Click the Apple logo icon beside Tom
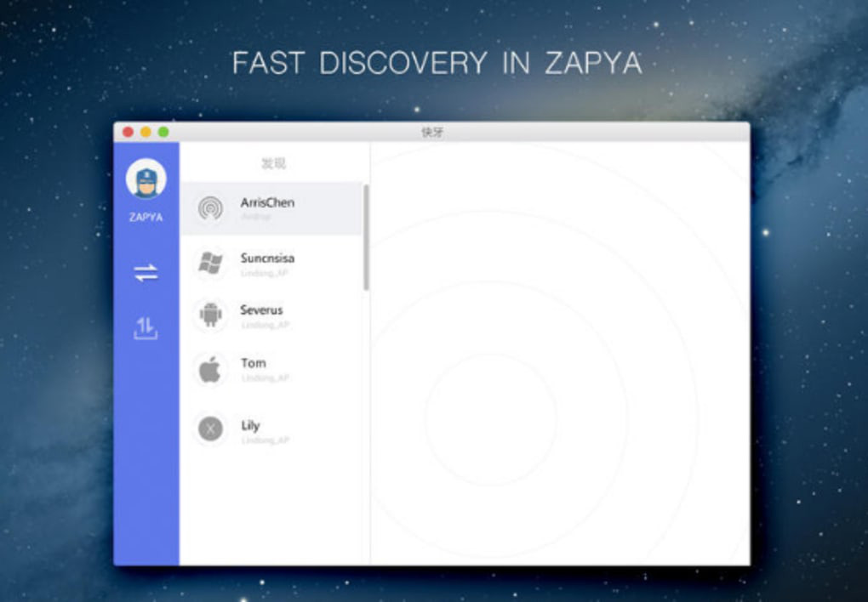The height and width of the screenshot is (602, 868). click(x=210, y=369)
